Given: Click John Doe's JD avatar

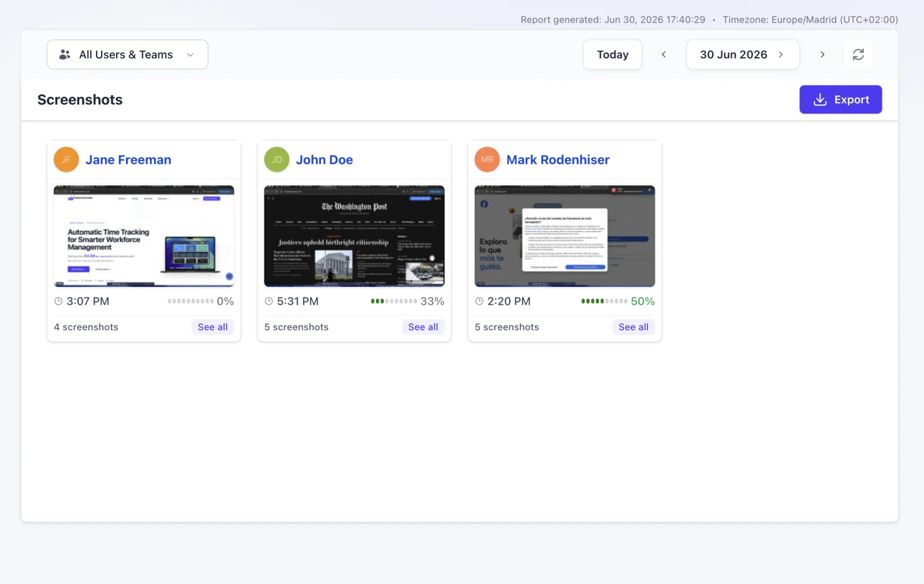Looking at the screenshot, I should point(277,160).
